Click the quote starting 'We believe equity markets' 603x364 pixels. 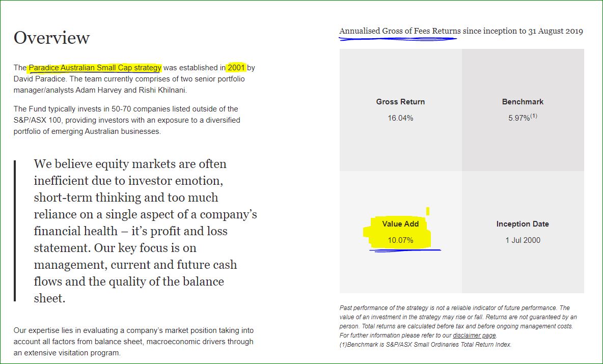tap(145, 231)
